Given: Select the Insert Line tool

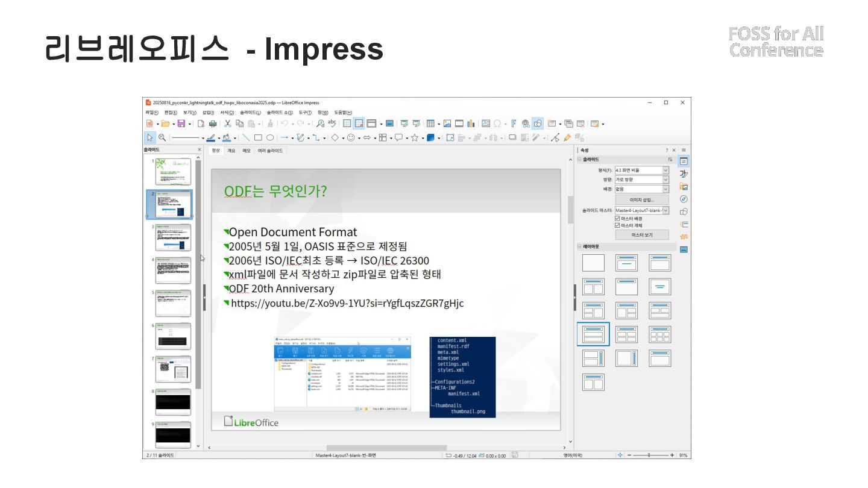Looking at the screenshot, I should (x=246, y=137).
